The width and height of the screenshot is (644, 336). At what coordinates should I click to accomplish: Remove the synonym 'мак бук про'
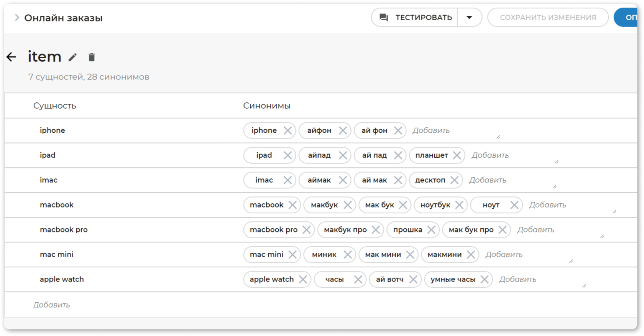503,230
